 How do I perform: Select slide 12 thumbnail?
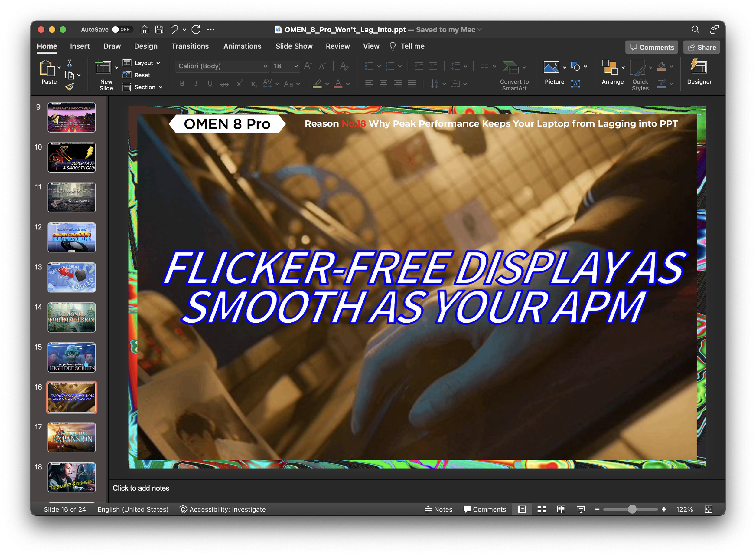(x=72, y=237)
